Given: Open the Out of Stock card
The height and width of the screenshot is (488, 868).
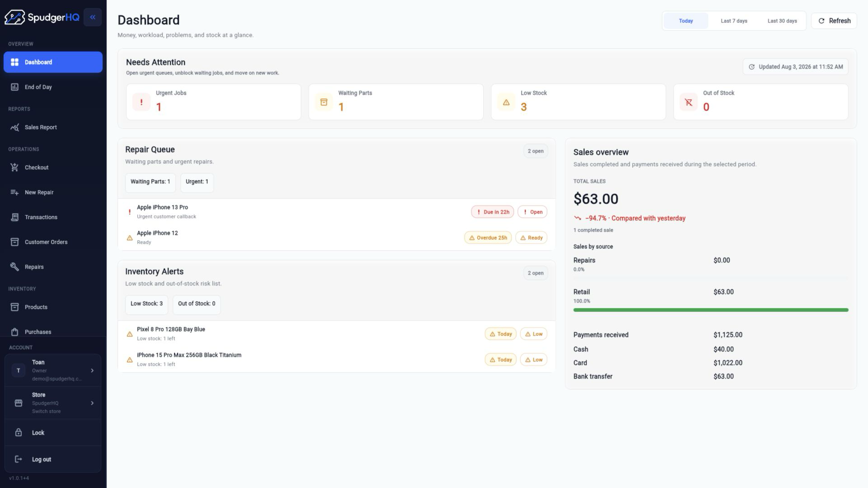Looking at the screenshot, I should coord(761,102).
